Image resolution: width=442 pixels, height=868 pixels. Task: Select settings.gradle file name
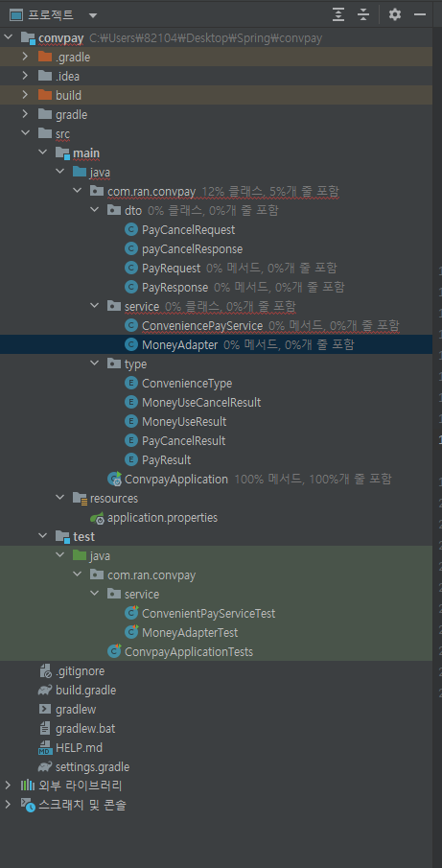92,766
